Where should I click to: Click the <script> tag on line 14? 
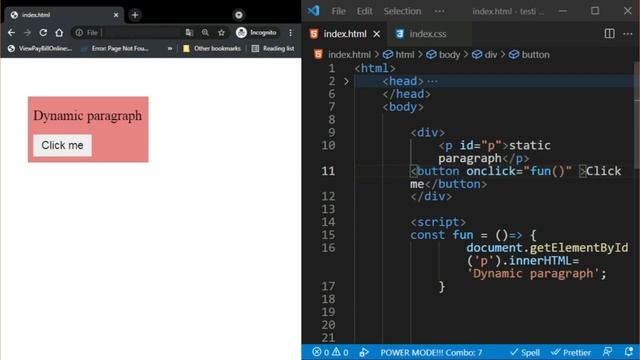(438, 222)
